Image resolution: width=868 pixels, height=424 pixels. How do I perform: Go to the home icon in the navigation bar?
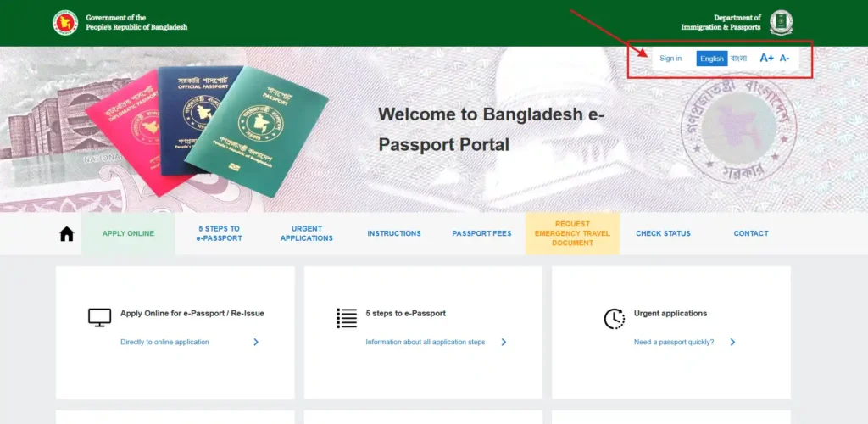(x=66, y=234)
